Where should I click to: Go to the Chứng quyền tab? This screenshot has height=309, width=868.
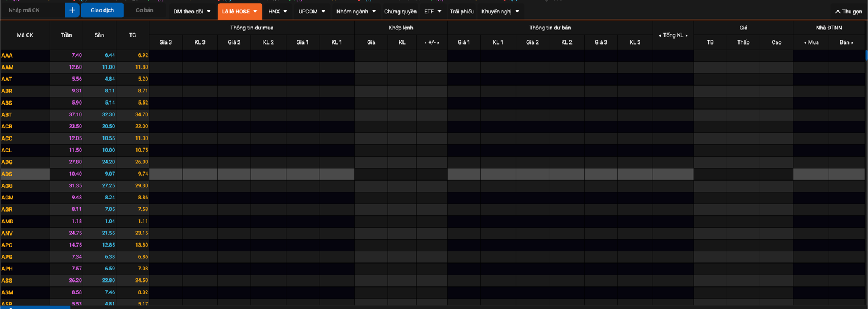(x=400, y=12)
